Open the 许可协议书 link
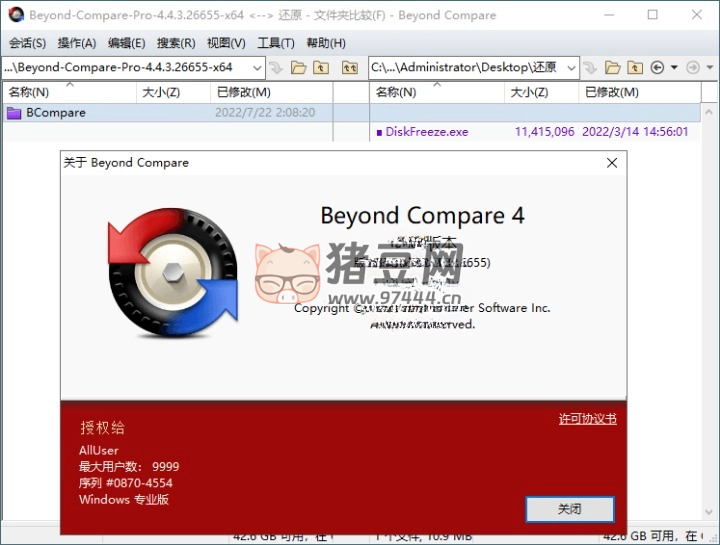This screenshot has height=545, width=720. (x=587, y=419)
